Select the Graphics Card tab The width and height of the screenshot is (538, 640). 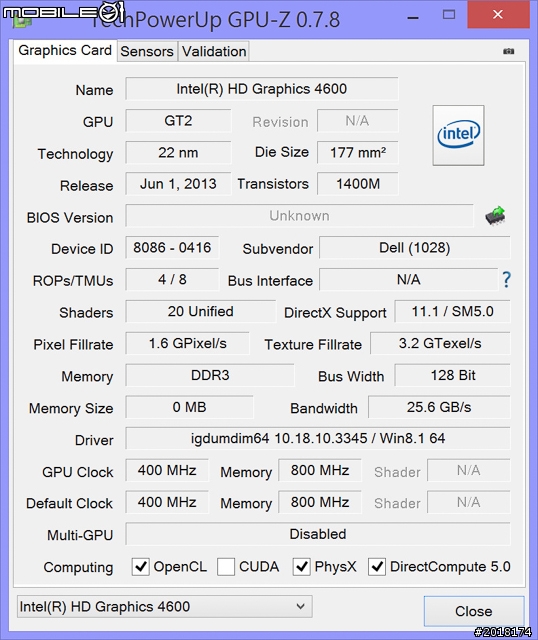[65, 51]
